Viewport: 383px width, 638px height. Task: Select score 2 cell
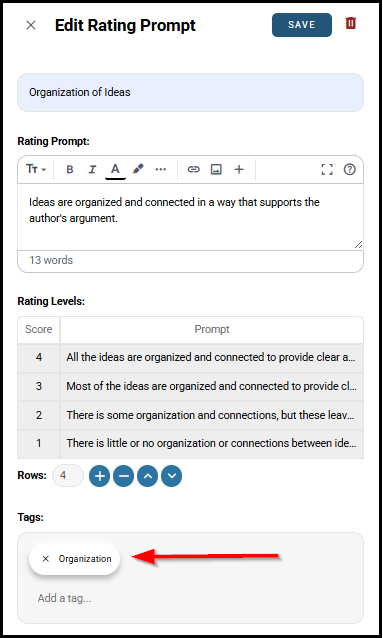click(x=39, y=415)
